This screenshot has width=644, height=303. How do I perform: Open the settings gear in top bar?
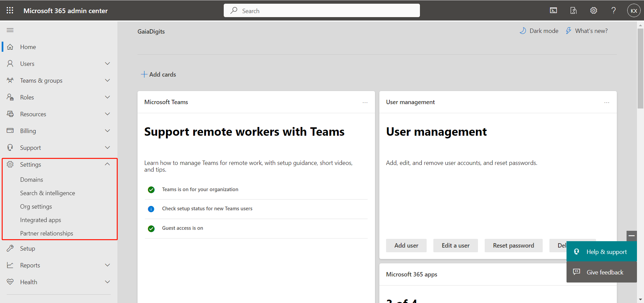point(594,10)
